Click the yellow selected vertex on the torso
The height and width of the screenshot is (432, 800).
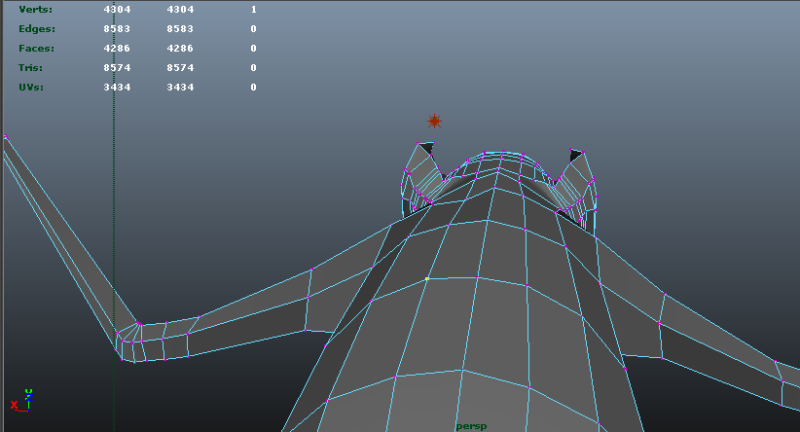427,279
